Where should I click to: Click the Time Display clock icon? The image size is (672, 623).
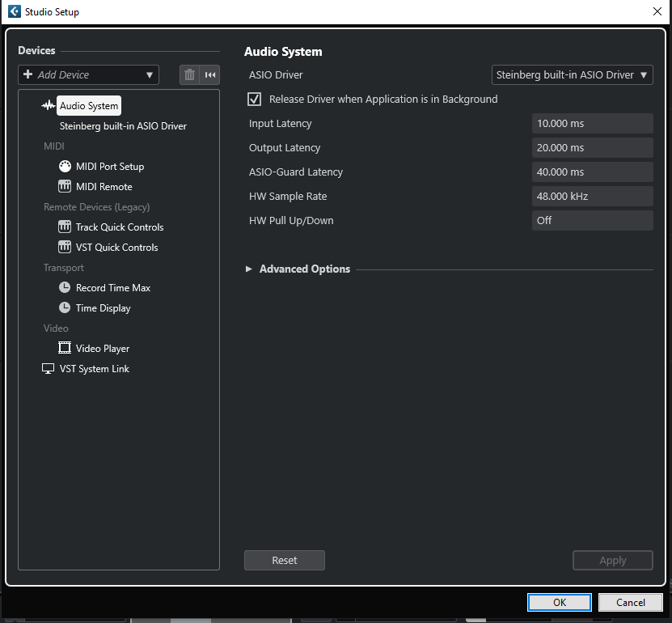coord(65,307)
